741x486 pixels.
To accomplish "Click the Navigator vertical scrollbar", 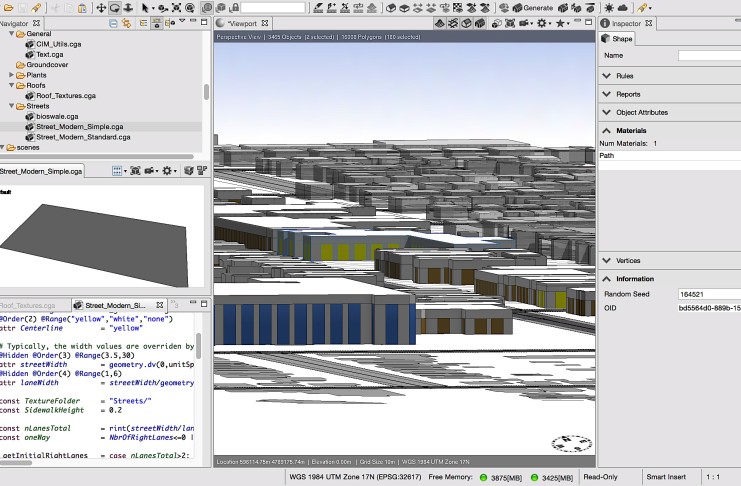I will [x=207, y=90].
